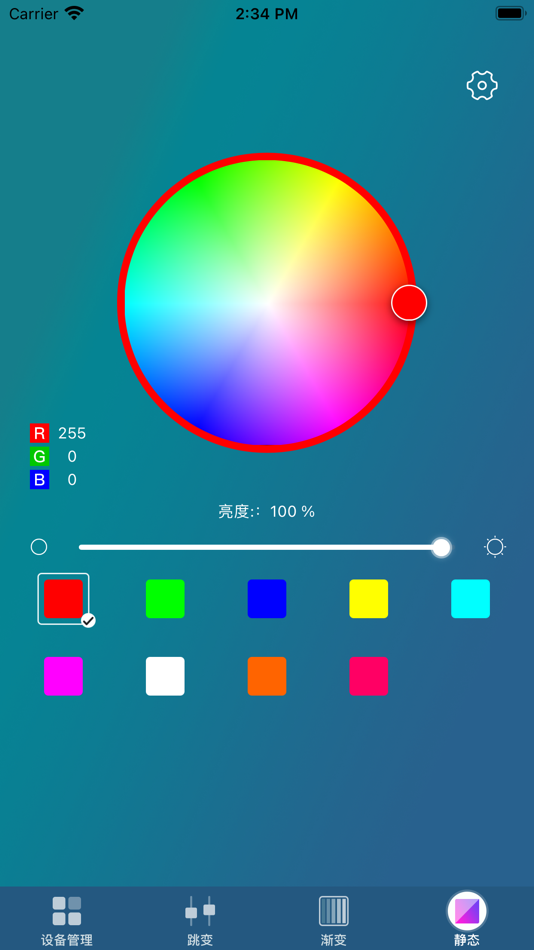Switch to the 跳变 jump mode tab
This screenshot has width=534, height=950.
(200, 921)
